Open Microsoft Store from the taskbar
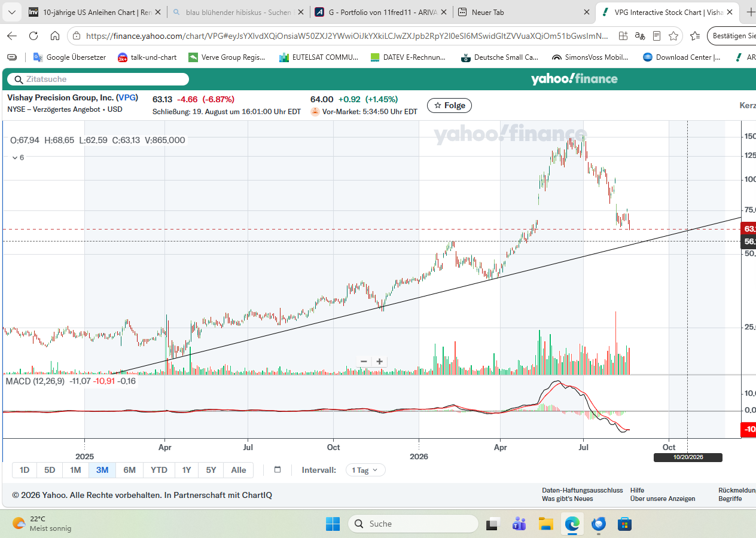The image size is (756, 538). (x=625, y=524)
